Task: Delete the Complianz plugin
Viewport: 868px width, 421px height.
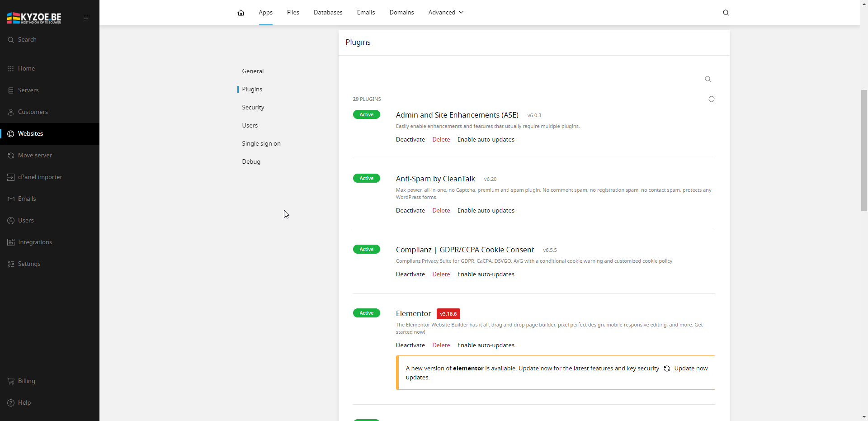Action: [441, 274]
